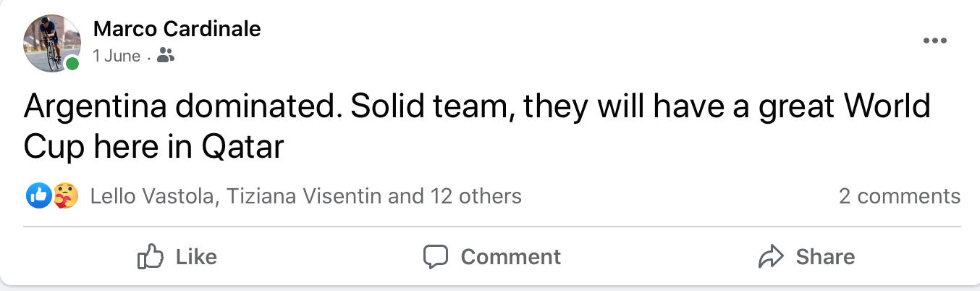980x291 pixels.
Task: Click the thumbs-up outline icon on Like
Action: [x=149, y=257]
